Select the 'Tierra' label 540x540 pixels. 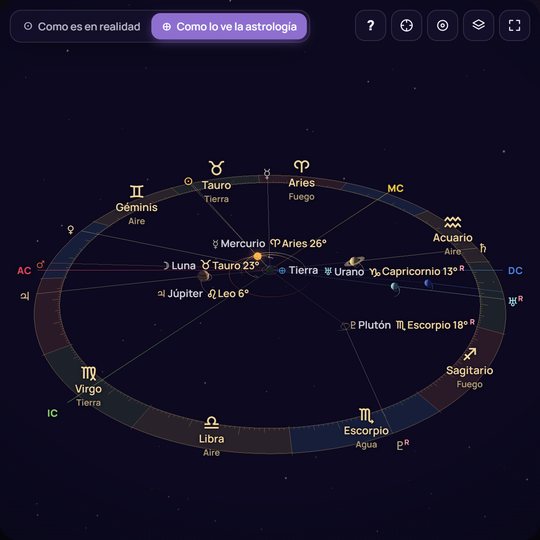[x=298, y=270]
